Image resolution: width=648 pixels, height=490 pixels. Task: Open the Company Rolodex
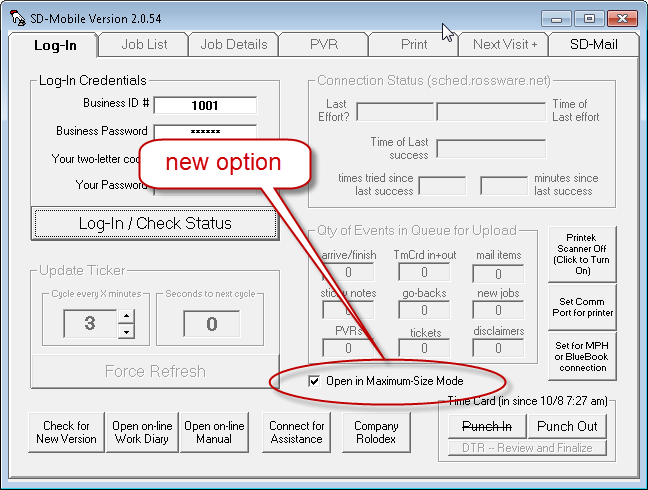[x=376, y=432]
